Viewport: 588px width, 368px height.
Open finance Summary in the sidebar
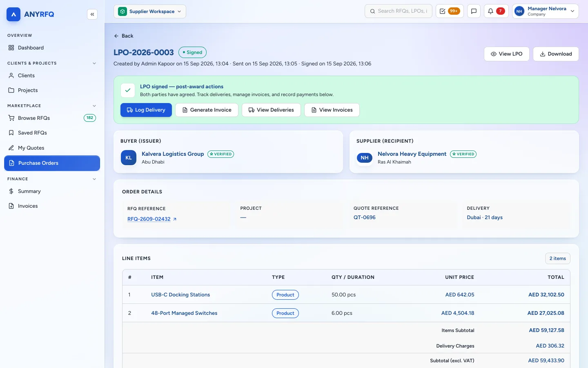(52, 191)
